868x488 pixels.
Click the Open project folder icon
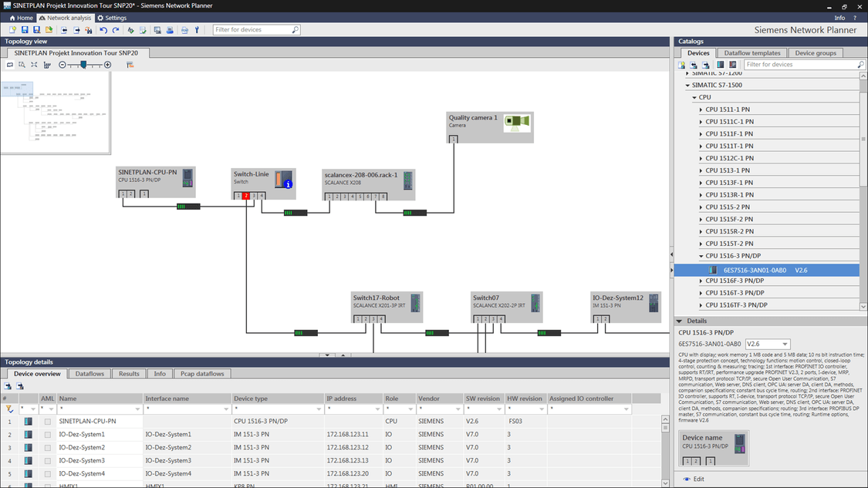(x=49, y=30)
